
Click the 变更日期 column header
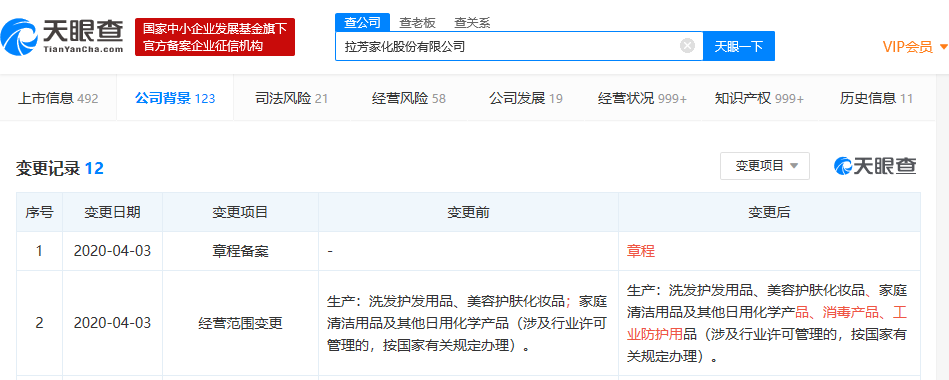(x=113, y=212)
